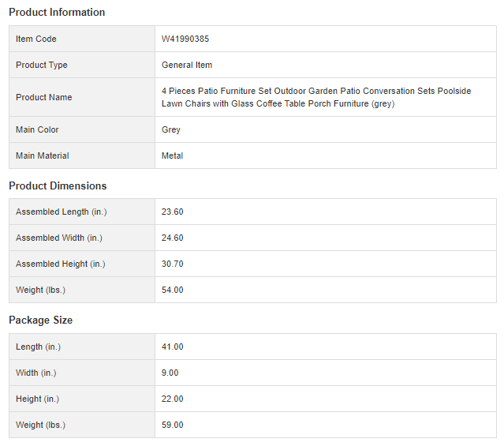
Task: Select the item code value W41990385
Action: (185, 39)
